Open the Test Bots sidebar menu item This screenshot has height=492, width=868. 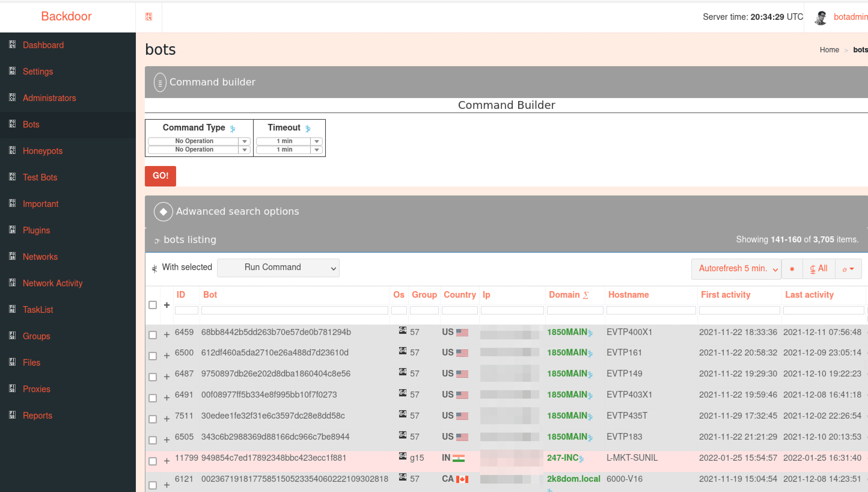click(x=68, y=177)
